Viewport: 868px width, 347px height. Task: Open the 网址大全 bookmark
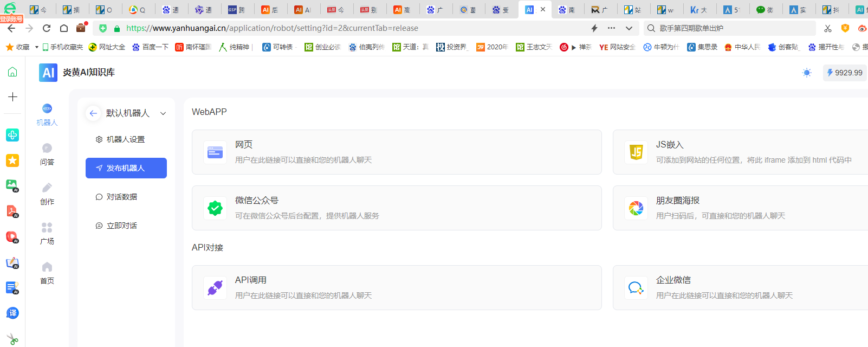pos(107,47)
